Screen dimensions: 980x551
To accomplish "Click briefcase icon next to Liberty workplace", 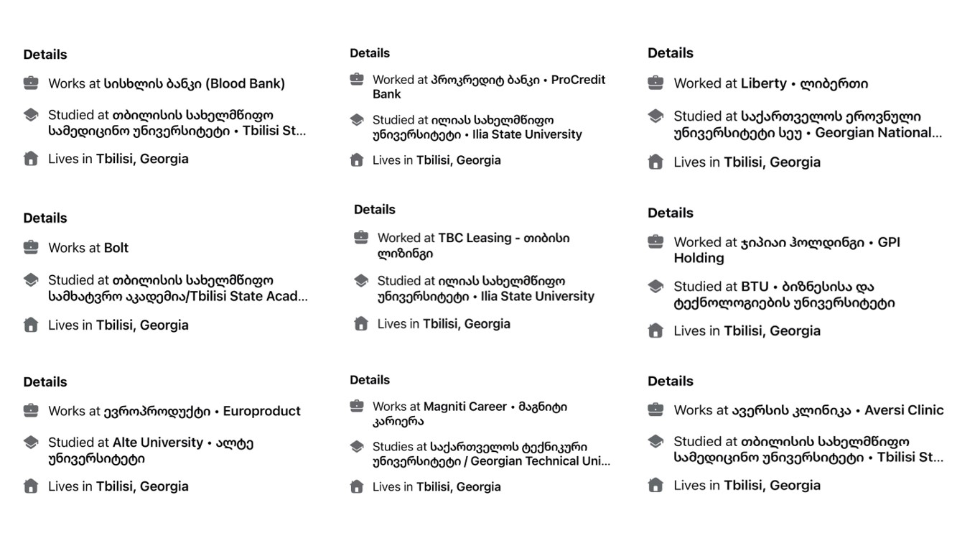I will point(655,83).
